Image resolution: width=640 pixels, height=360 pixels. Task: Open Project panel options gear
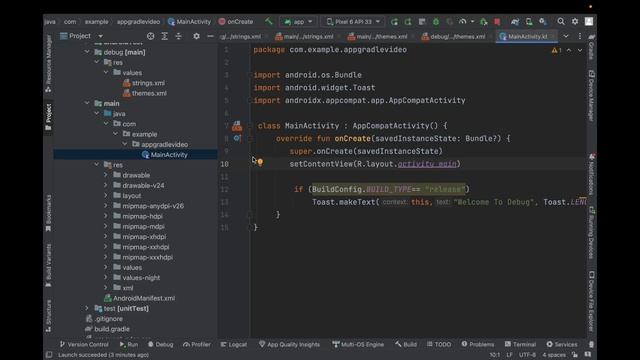click(196, 36)
